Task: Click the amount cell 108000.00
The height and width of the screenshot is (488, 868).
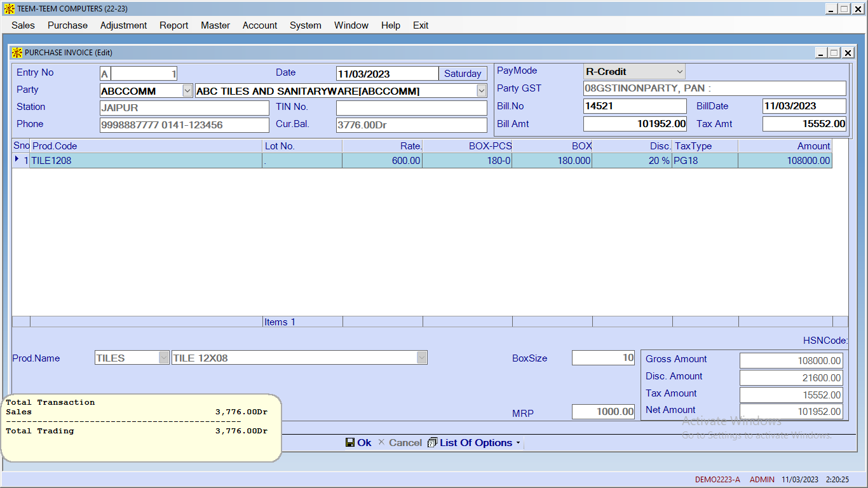Action: click(785, 161)
